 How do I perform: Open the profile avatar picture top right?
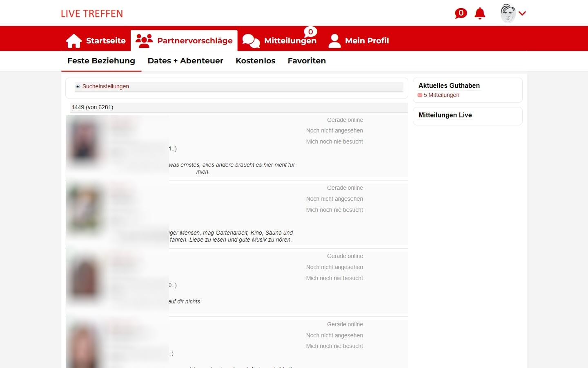(507, 13)
